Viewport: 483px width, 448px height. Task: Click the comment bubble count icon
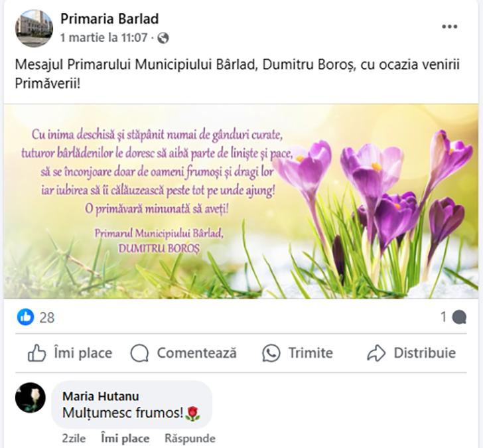click(x=459, y=317)
